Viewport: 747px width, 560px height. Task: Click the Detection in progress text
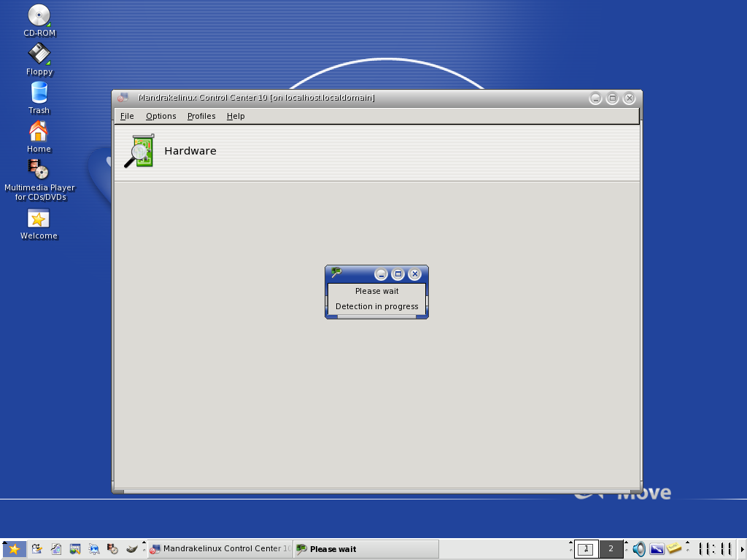click(377, 306)
